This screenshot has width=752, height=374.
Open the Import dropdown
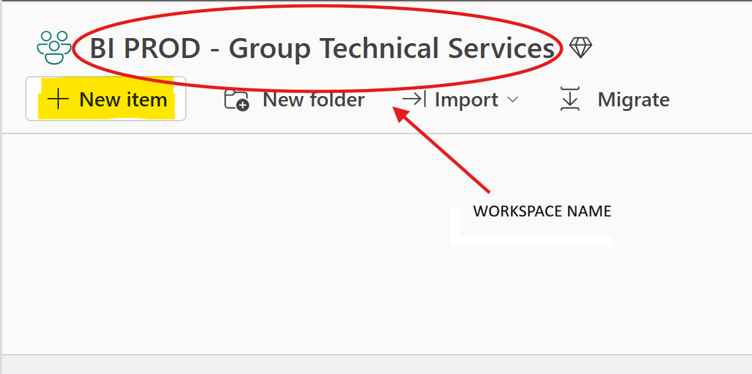click(x=460, y=100)
